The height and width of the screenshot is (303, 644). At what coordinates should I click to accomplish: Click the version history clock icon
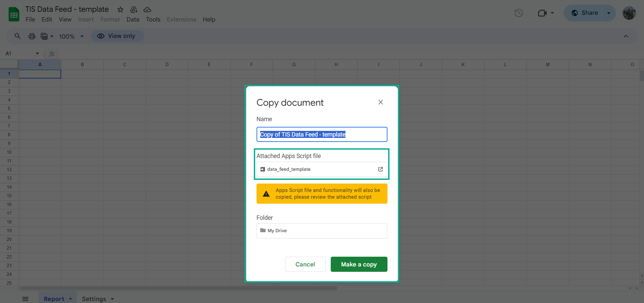[x=519, y=13]
